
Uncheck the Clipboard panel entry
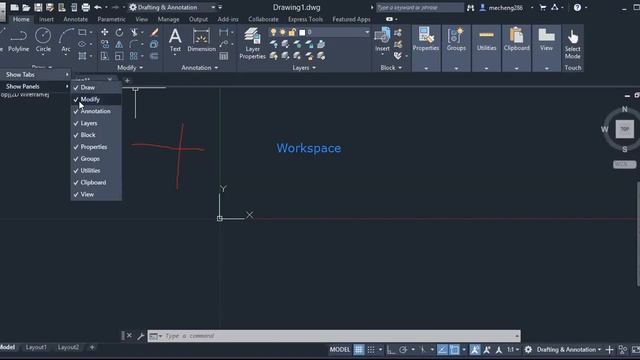[x=96, y=182]
